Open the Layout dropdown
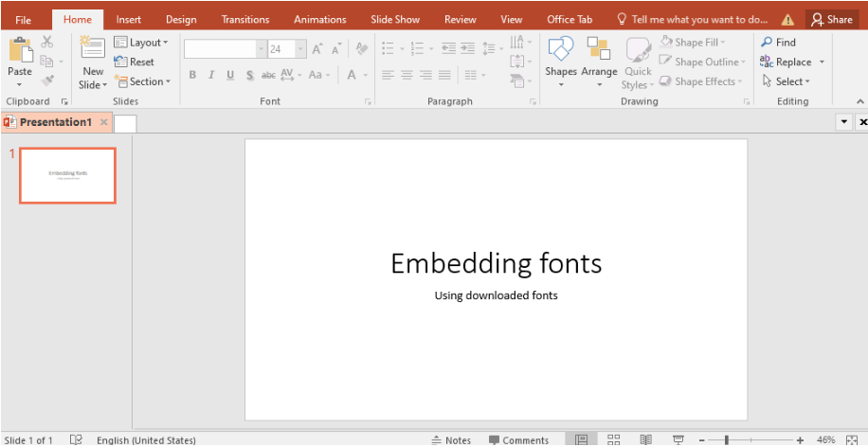Viewport: 868px width, 447px height. (141, 43)
